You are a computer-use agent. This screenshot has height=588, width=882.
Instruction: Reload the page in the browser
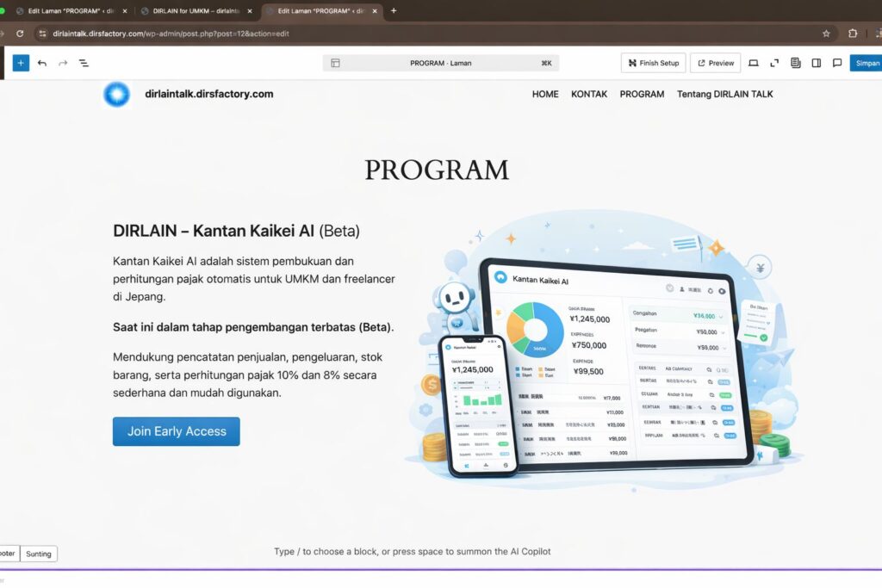(20, 34)
